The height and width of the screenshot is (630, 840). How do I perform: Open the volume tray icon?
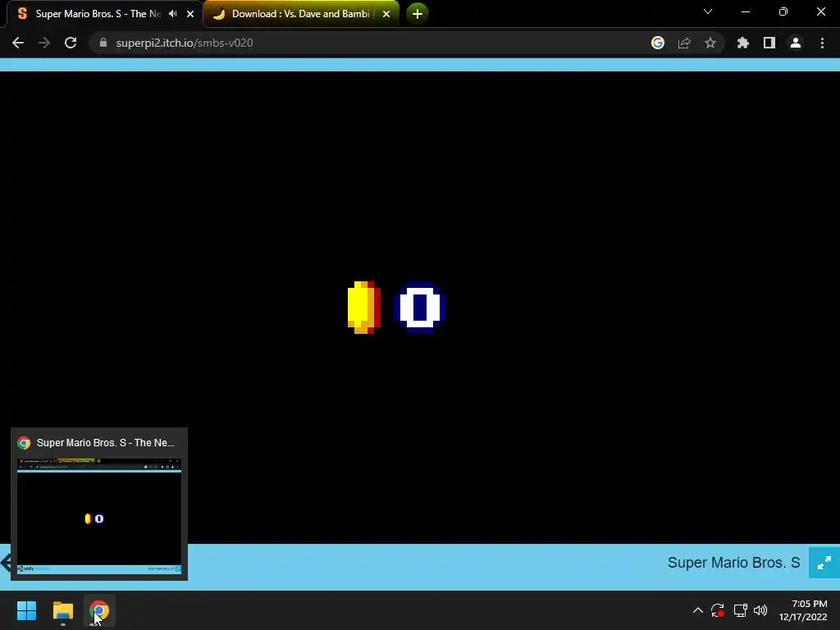point(760,610)
